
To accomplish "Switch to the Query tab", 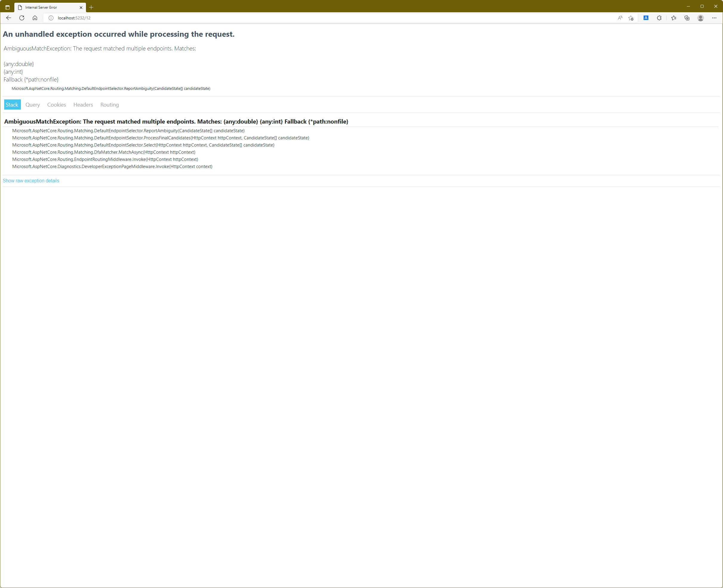I will 33,105.
